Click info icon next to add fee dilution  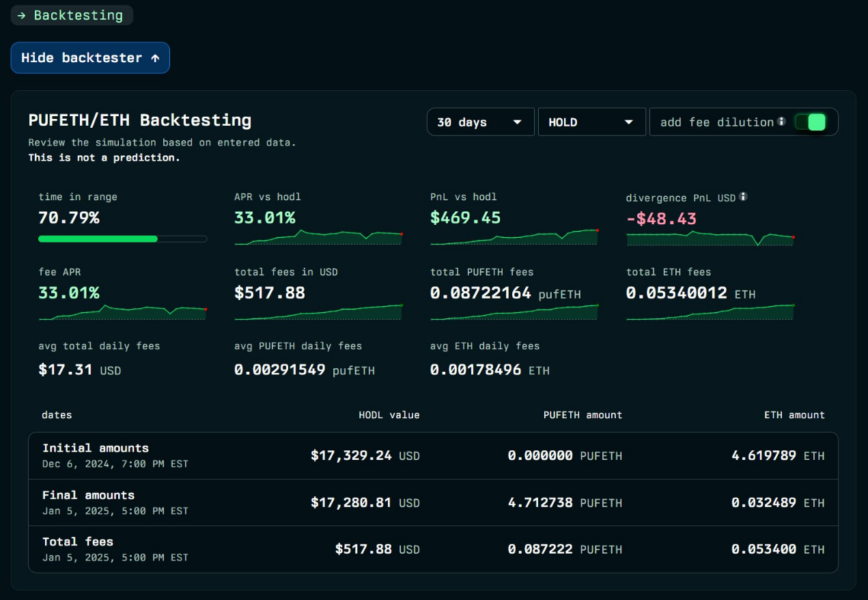point(781,122)
